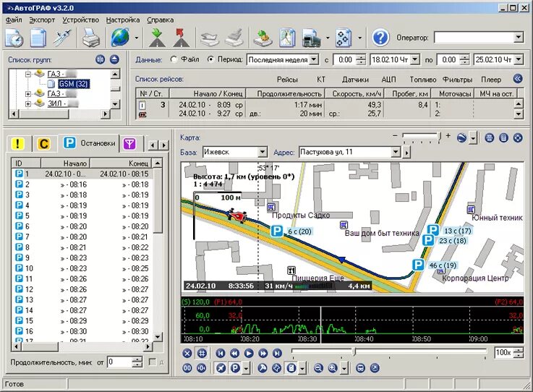The image size is (533, 392).
Task: Toggle the airplane icon below the map
Action: (221, 368)
